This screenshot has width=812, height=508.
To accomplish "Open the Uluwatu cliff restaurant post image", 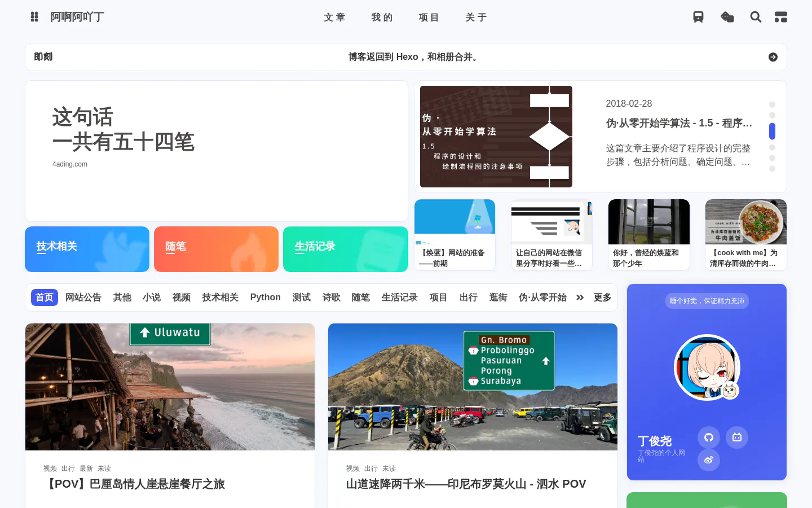I will point(170,387).
